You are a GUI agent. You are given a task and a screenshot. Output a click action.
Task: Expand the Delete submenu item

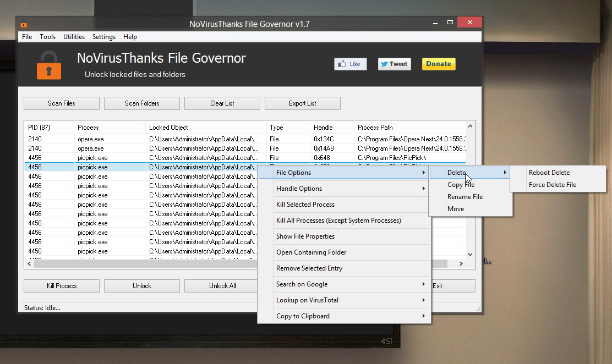coord(470,173)
